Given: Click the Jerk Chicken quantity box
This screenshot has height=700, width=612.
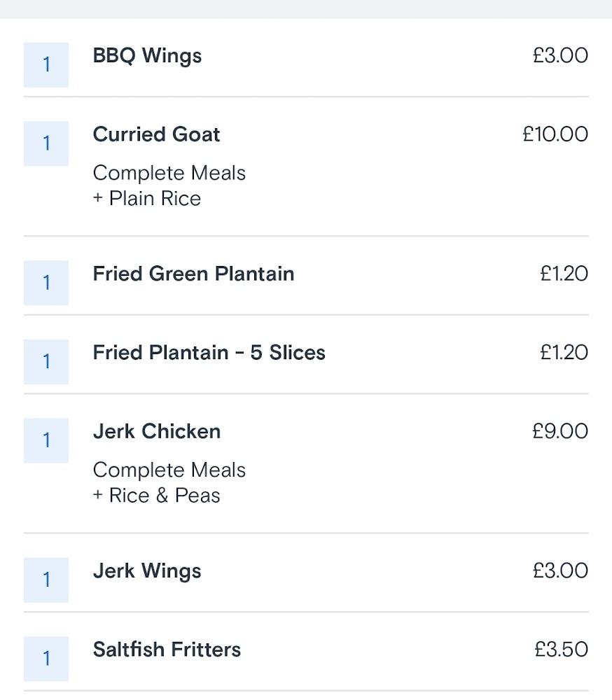Looking at the screenshot, I should click(x=46, y=440).
